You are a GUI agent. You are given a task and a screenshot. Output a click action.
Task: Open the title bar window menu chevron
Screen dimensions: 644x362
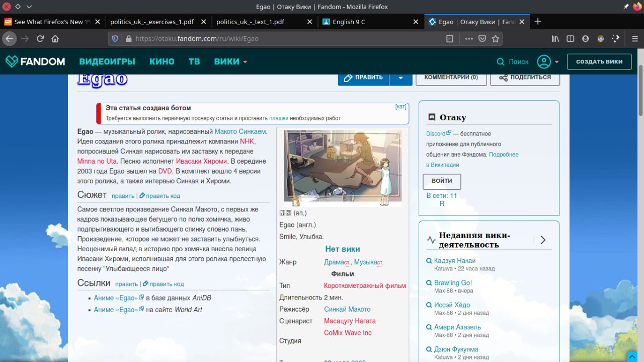(x=29, y=7)
